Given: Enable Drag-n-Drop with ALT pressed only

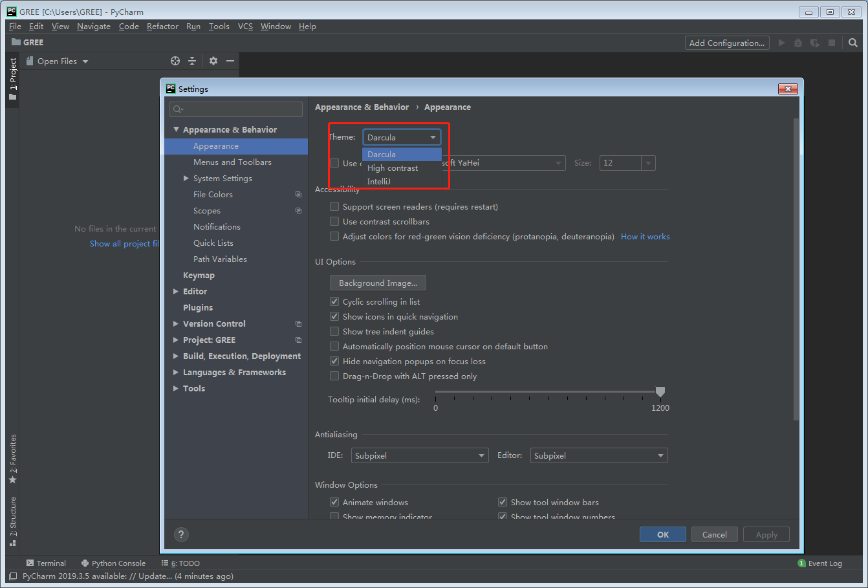Looking at the screenshot, I should [x=334, y=376].
